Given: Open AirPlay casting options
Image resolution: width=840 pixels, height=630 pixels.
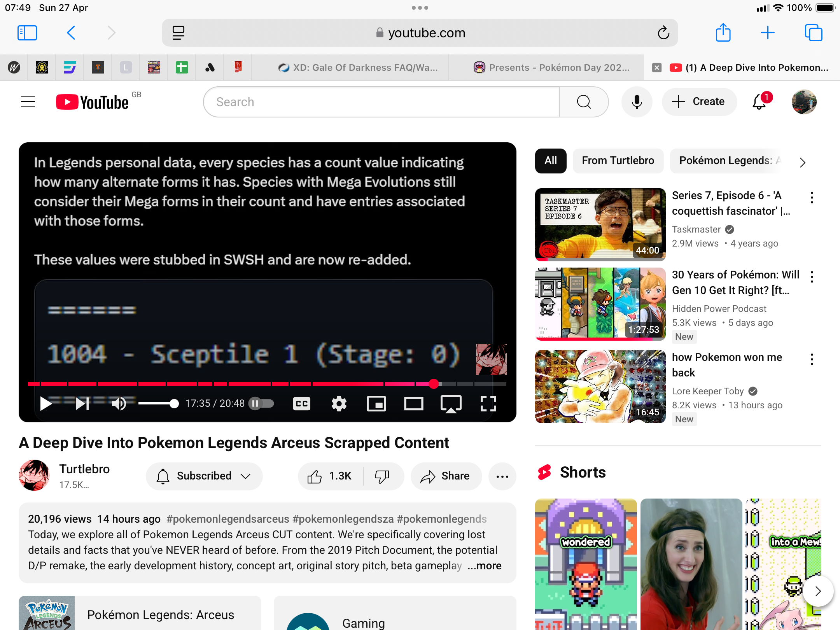Looking at the screenshot, I should click(x=451, y=404).
